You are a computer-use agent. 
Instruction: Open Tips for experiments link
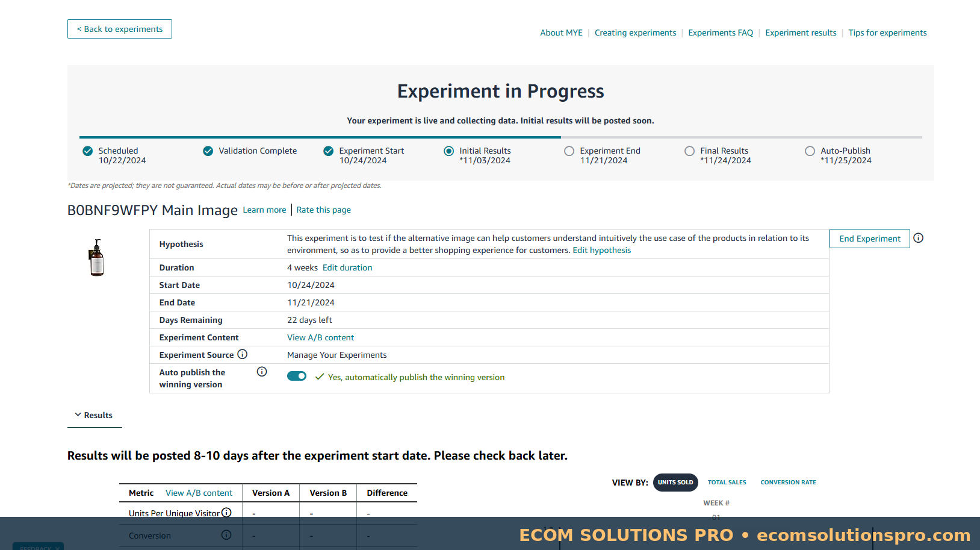(x=888, y=33)
